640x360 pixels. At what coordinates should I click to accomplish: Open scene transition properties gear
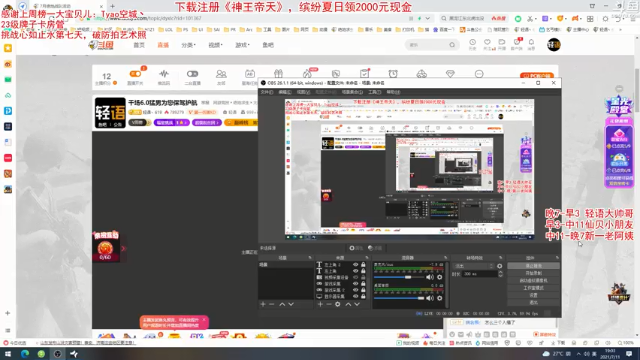[500, 266]
